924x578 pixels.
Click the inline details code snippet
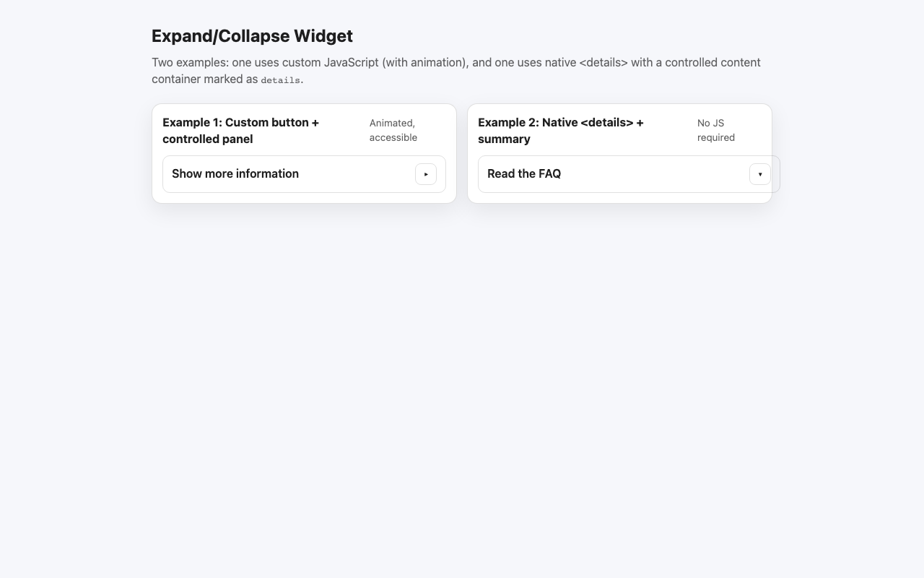point(280,79)
